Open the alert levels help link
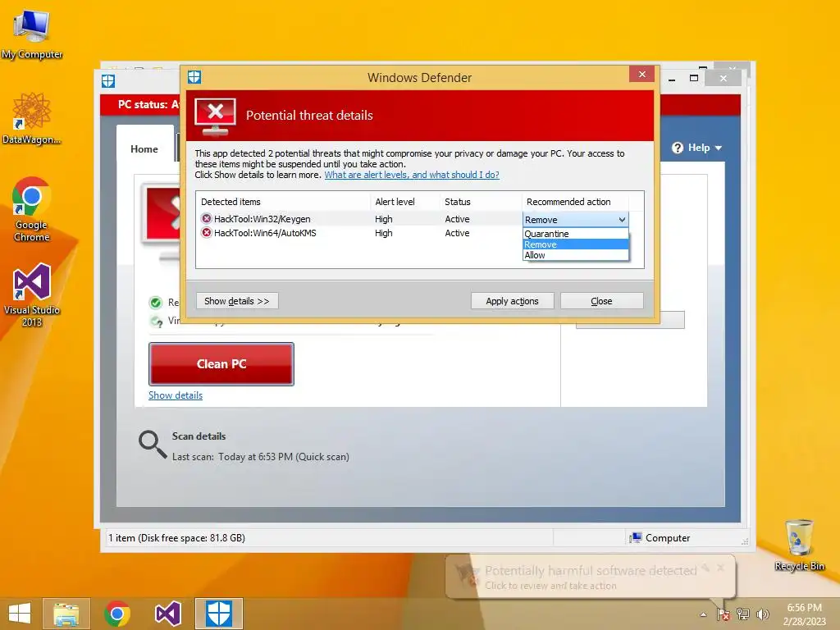 click(x=412, y=175)
